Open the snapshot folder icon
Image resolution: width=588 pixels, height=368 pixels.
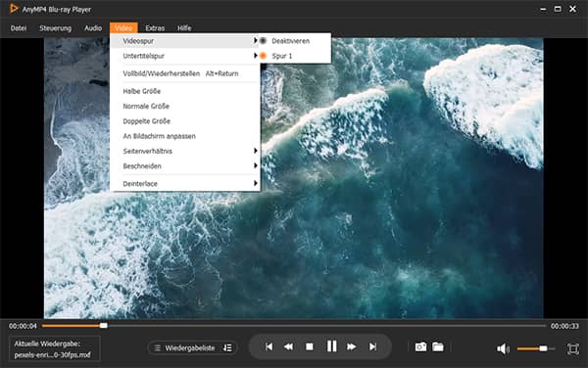click(x=438, y=346)
